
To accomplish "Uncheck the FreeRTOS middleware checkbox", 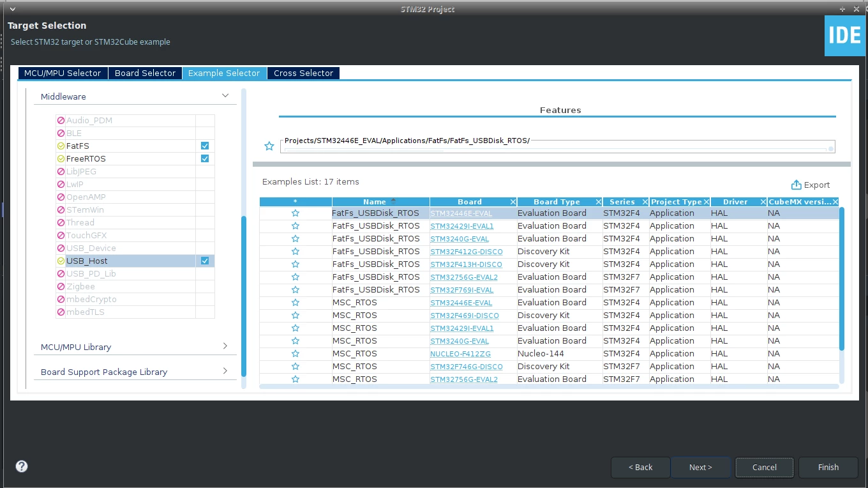I will coord(205,159).
